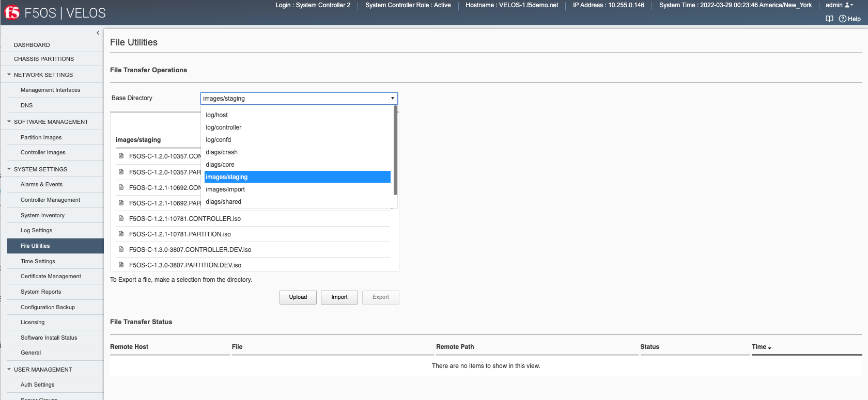Screen dimensions: 868x400
Task: Open Log Settings page
Action: (x=37, y=230)
